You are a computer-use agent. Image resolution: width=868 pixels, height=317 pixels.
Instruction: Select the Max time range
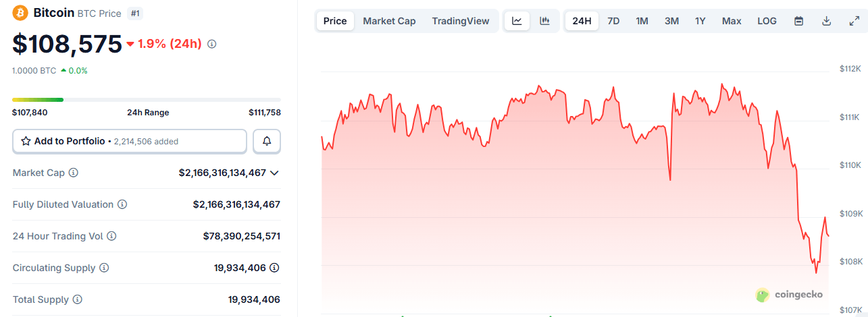pos(732,21)
